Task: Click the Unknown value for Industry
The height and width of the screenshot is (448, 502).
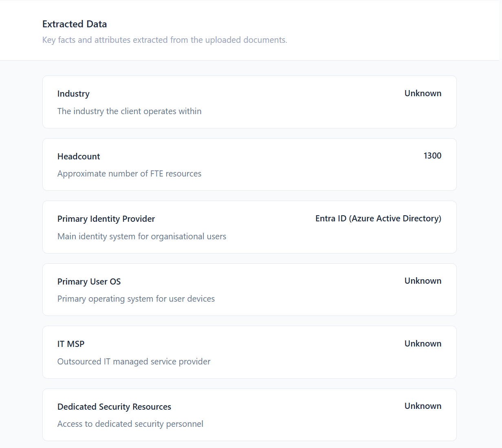Action: coord(423,93)
